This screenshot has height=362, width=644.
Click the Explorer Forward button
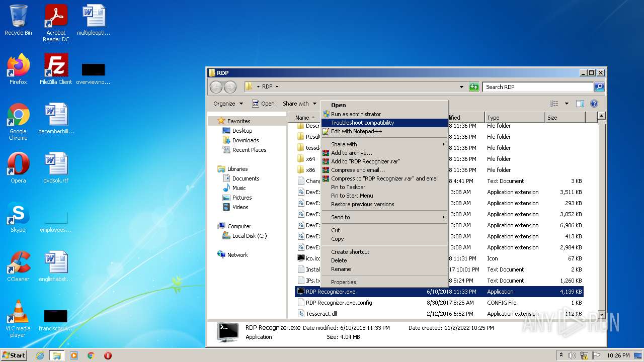point(230,87)
